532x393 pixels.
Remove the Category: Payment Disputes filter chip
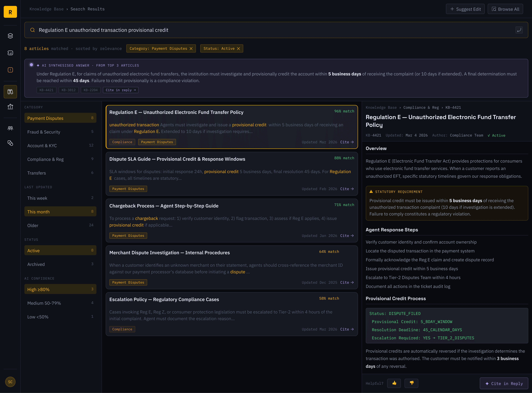pyautogui.click(x=191, y=49)
